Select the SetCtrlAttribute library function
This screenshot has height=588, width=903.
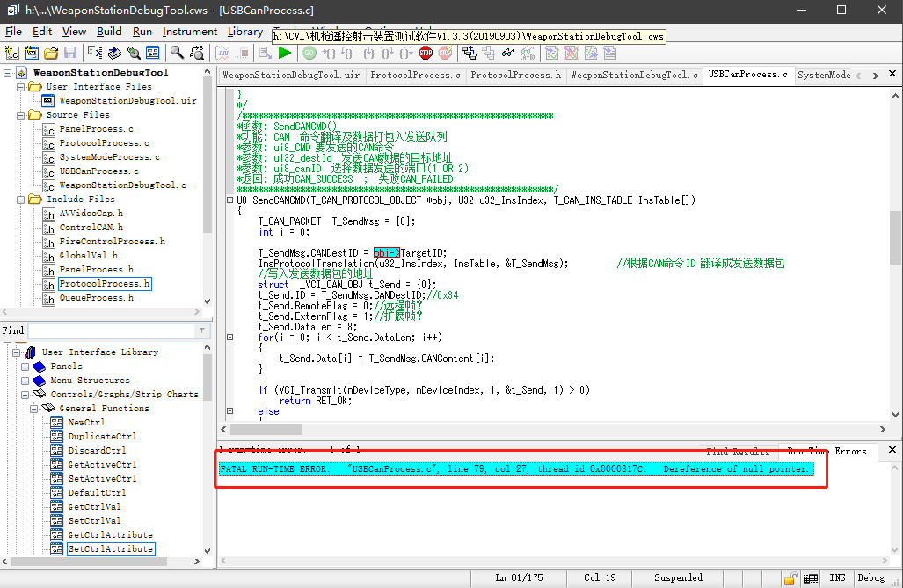point(111,548)
